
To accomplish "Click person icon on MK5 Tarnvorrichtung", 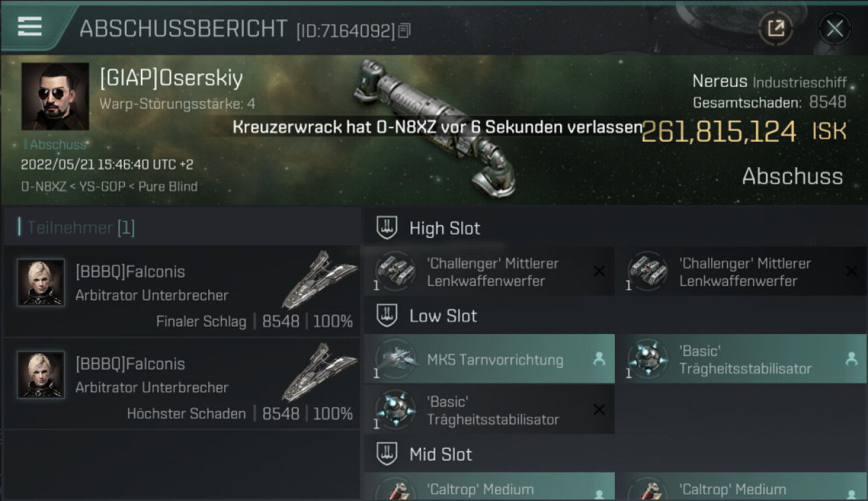I will pos(600,359).
